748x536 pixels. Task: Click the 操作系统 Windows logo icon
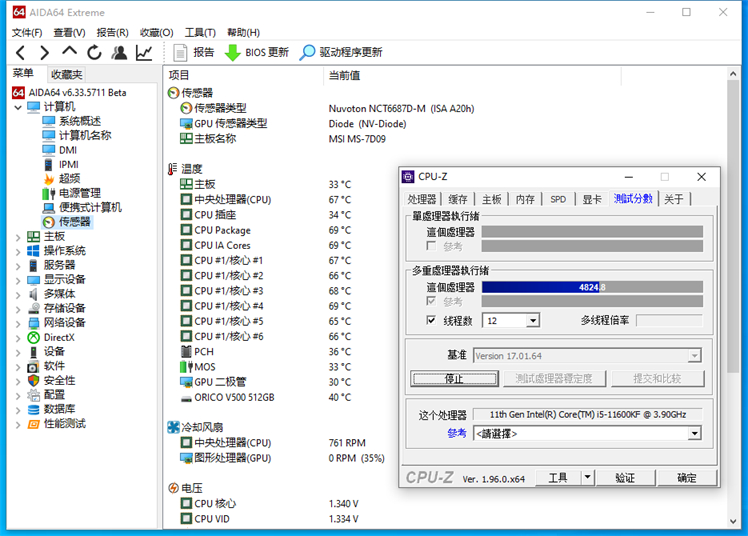[33, 251]
